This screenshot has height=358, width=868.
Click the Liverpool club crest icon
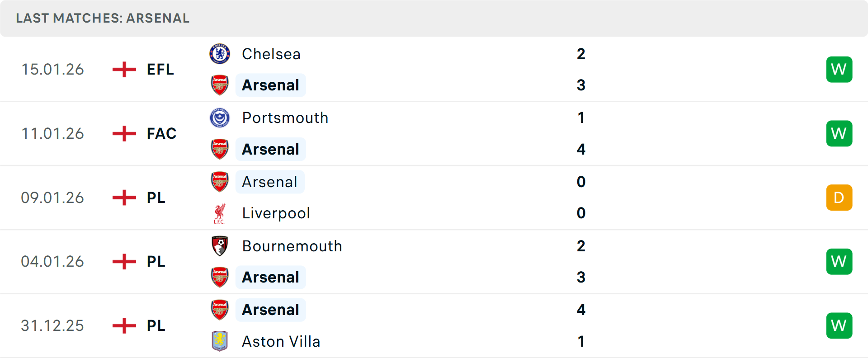pos(220,213)
